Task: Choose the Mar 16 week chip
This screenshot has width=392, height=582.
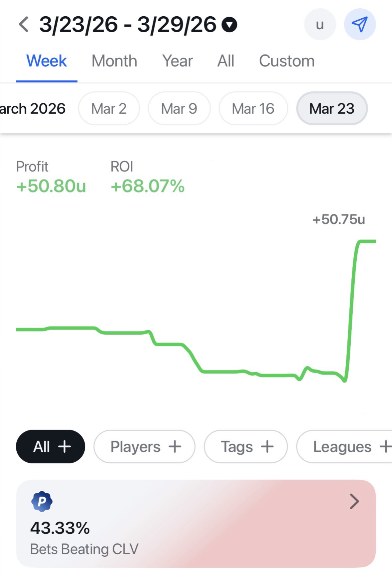Action: (x=253, y=109)
